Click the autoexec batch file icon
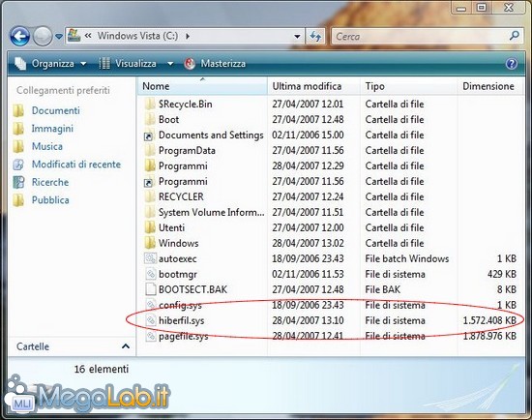 click(150, 258)
